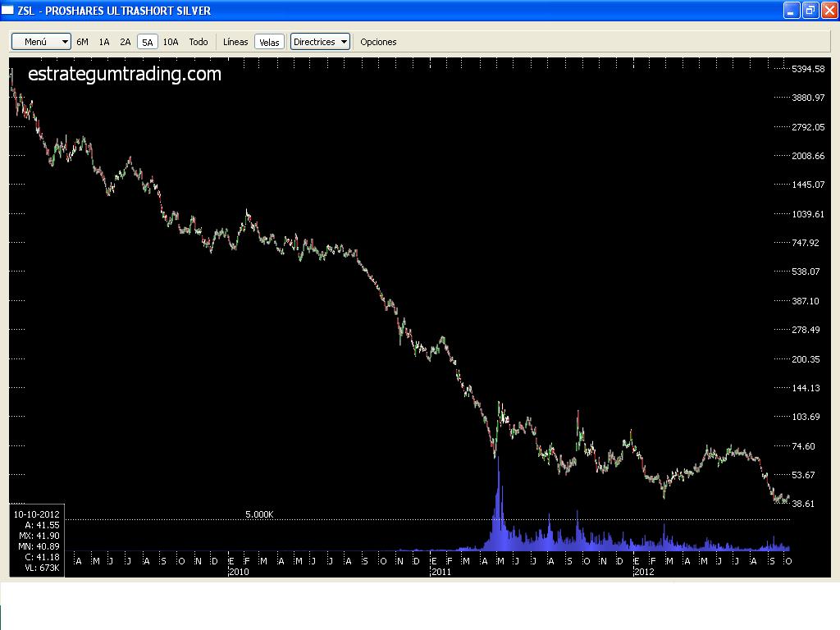
Task: Click the 2012 year marker on timeline
Action: click(x=644, y=572)
